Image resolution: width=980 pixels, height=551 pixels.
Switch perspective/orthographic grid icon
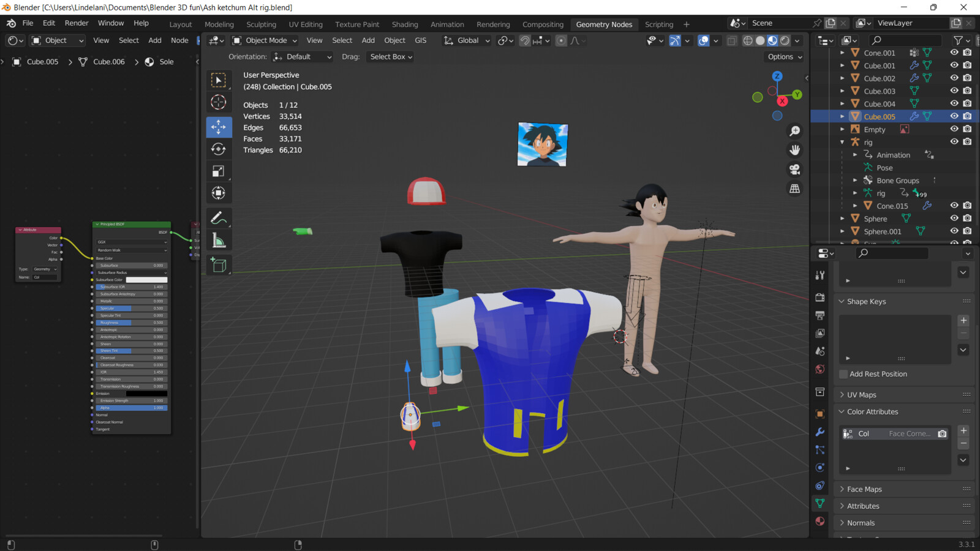tap(795, 189)
